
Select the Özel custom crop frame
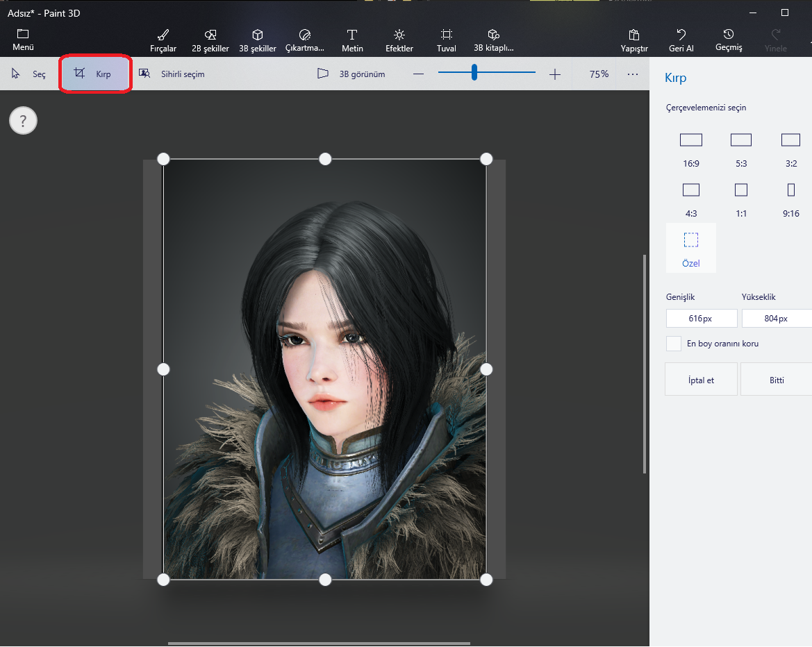(691, 248)
